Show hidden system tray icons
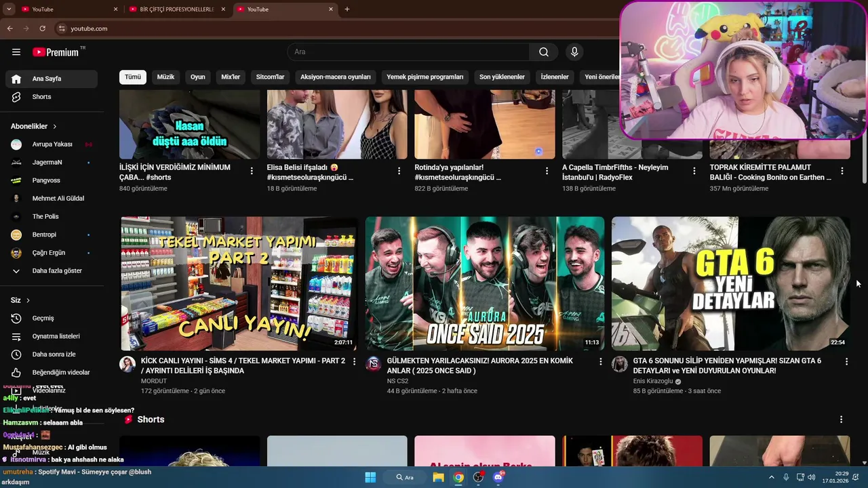 point(772,477)
